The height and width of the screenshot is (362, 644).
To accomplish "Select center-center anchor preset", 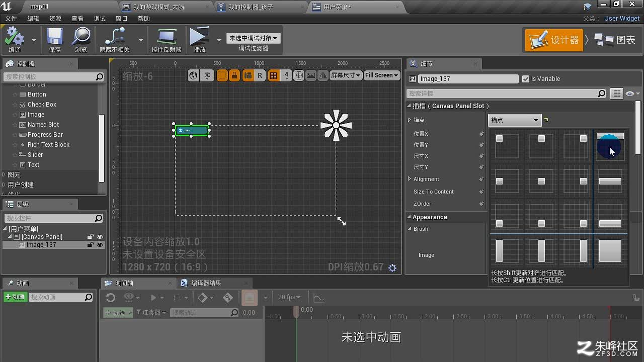I will tap(541, 181).
